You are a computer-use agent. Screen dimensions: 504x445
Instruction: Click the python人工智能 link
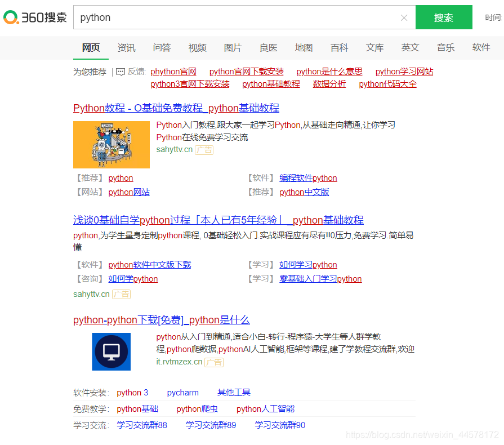tap(265, 410)
